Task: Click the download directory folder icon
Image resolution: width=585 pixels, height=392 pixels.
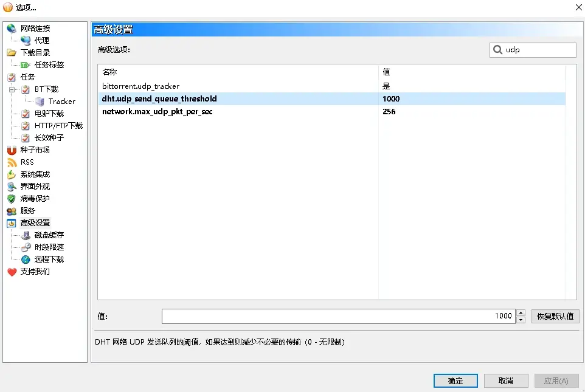Action: 11,53
